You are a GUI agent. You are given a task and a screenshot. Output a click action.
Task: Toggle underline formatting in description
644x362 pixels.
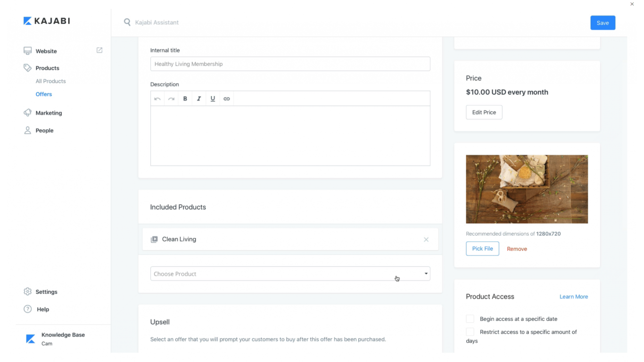click(213, 99)
